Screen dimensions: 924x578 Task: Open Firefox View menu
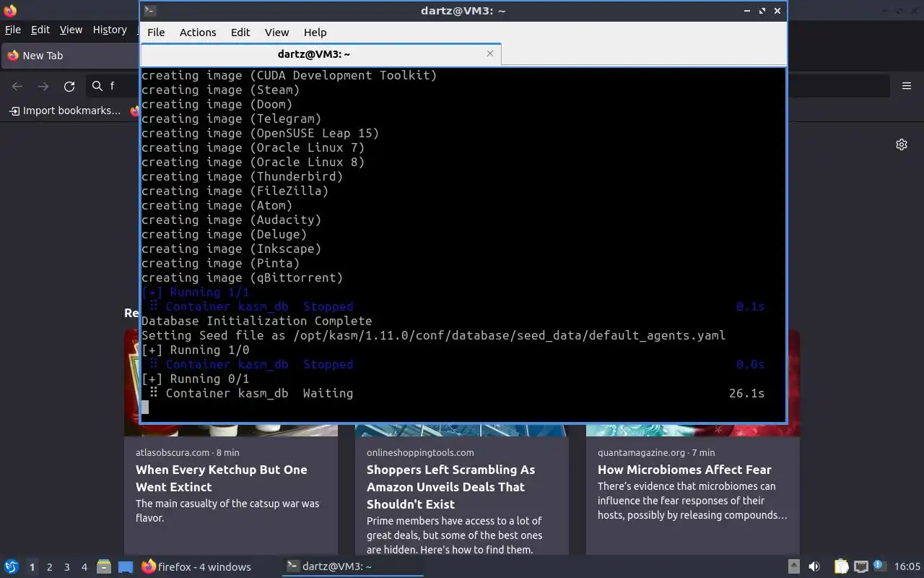pyautogui.click(x=71, y=30)
